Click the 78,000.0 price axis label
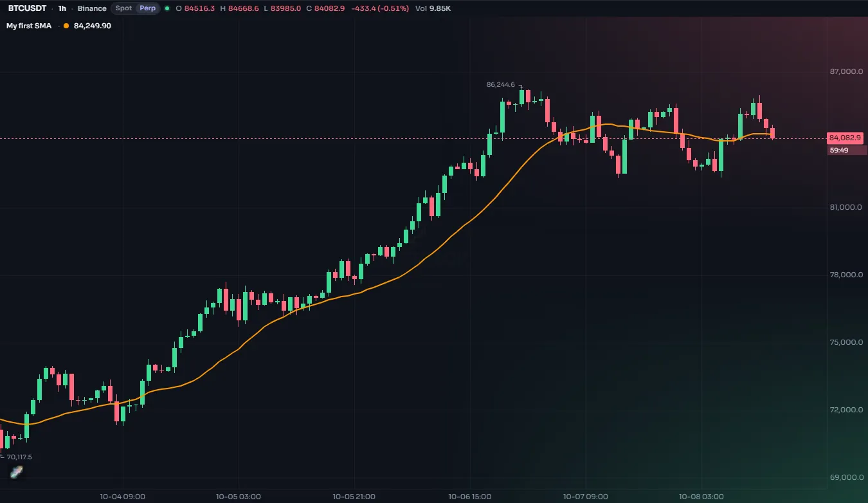The height and width of the screenshot is (503, 868). pyautogui.click(x=847, y=275)
